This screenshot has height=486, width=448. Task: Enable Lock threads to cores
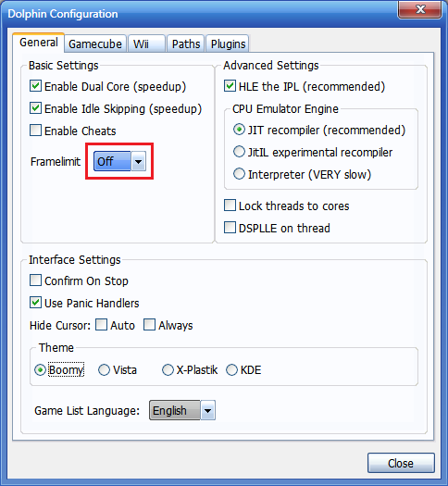(x=230, y=206)
